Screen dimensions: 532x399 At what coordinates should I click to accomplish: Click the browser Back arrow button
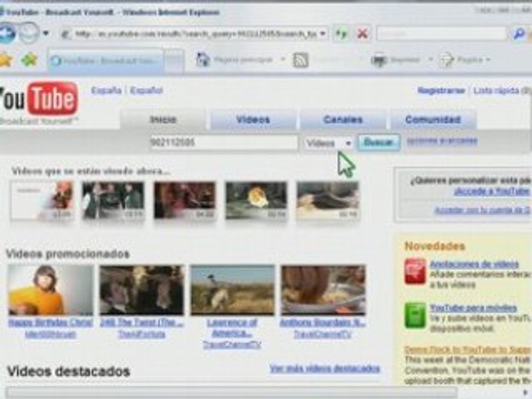click(7, 34)
